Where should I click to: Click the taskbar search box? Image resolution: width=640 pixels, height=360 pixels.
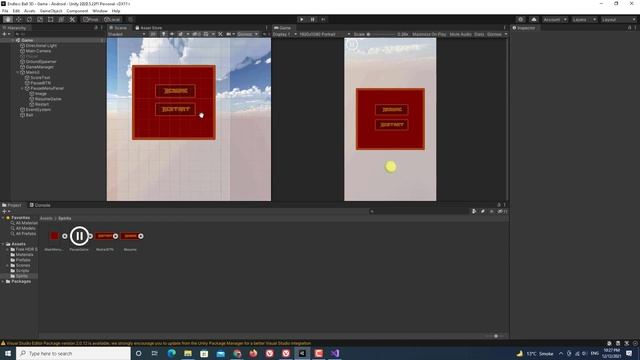pyautogui.click(x=73, y=353)
